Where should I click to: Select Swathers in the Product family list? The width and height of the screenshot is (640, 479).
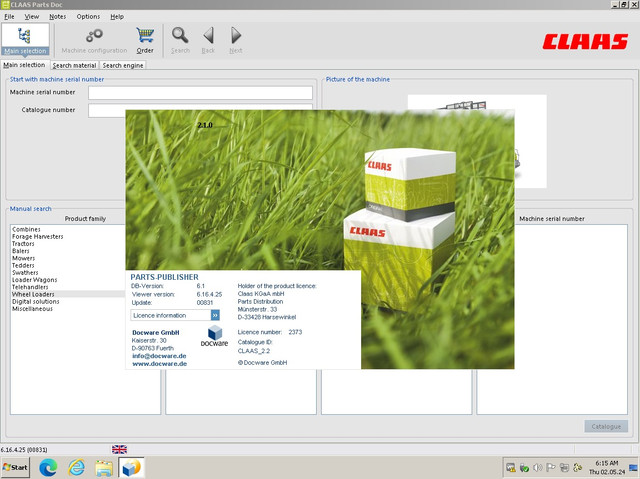click(25, 273)
